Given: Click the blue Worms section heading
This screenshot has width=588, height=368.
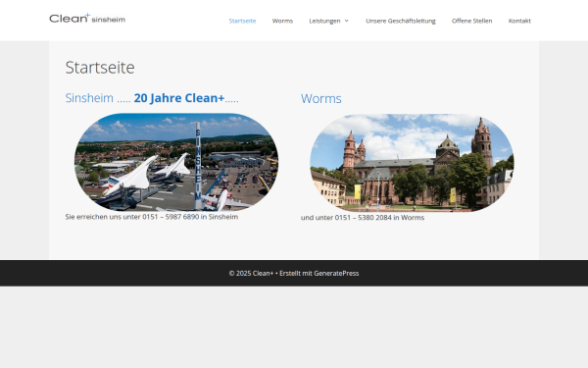Looking at the screenshot, I should [x=321, y=99].
